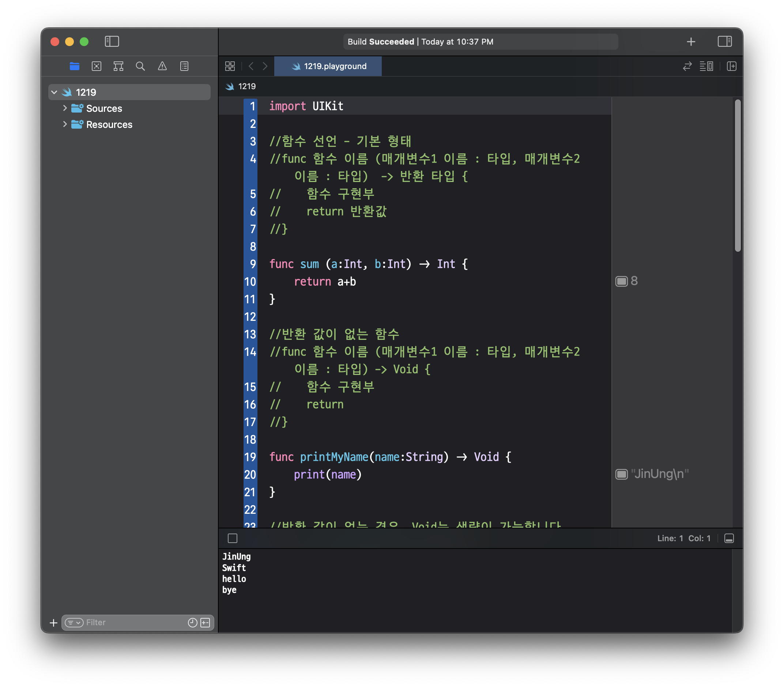Go back in editor history
The height and width of the screenshot is (687, 784).
[251, 66]
